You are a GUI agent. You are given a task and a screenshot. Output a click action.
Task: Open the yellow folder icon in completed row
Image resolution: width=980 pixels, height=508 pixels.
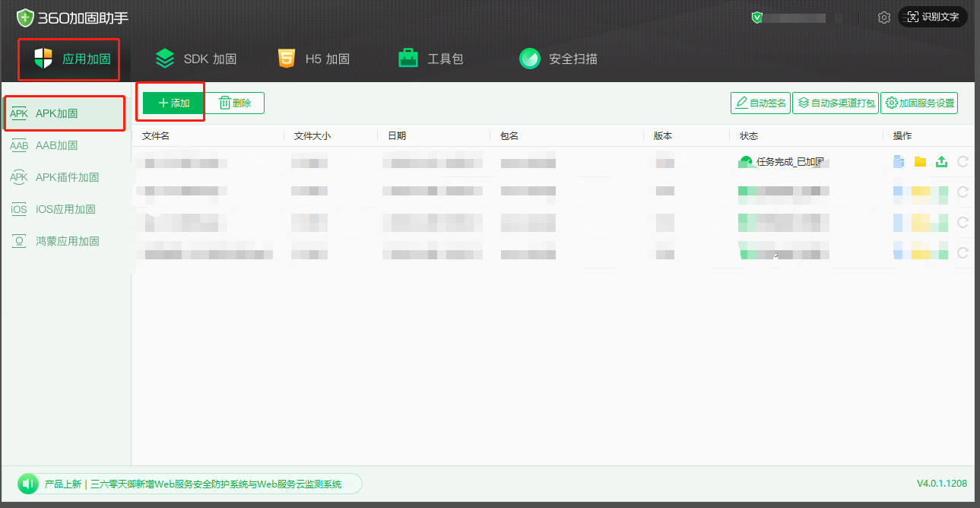coord(920,161)
